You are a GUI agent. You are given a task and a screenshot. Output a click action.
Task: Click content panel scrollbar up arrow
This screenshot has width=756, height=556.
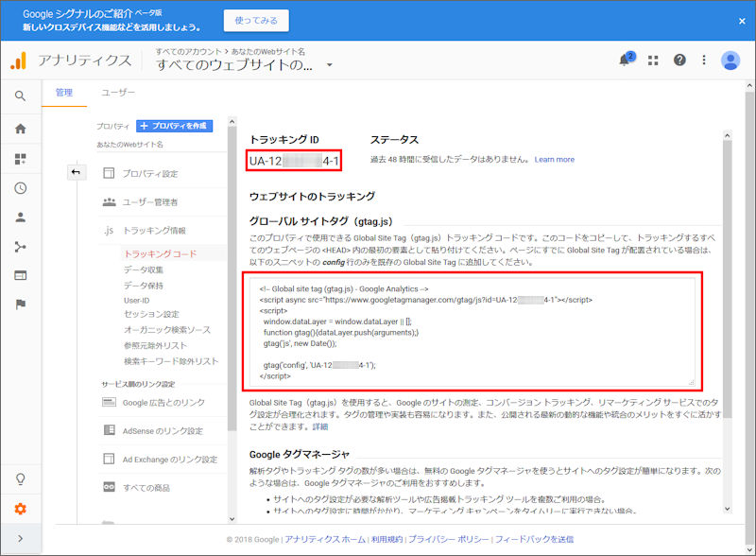[727, 135]
